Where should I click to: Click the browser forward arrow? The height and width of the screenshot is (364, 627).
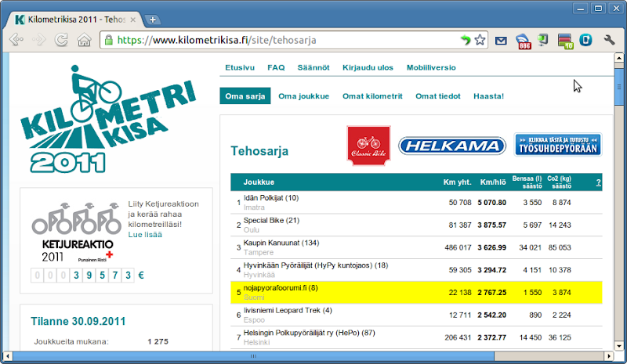click(x=38, y=40)
